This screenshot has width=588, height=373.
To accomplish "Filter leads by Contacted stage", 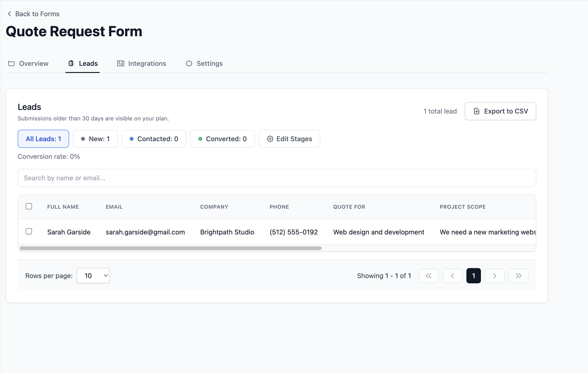I will [154, 139].
